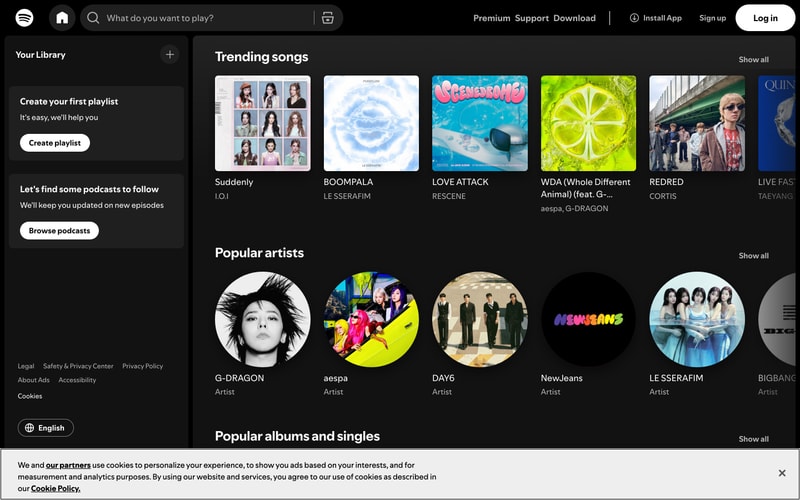Image resolution: width=800 pixels, height=500 pixels.
Task: Click artist name CORTIS
Action: click(x=663, y=196)
